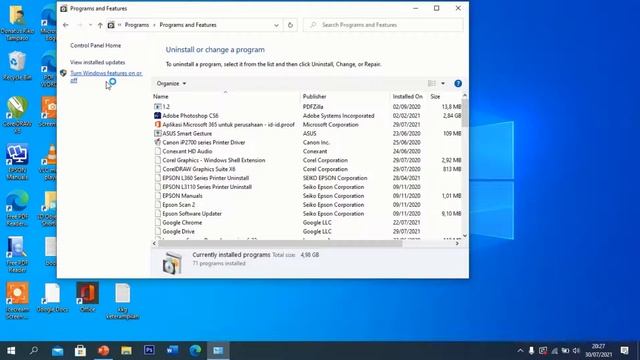Show hidden tray icons chevron
This screenshot has height=360, width=640.
pos(520,351)
